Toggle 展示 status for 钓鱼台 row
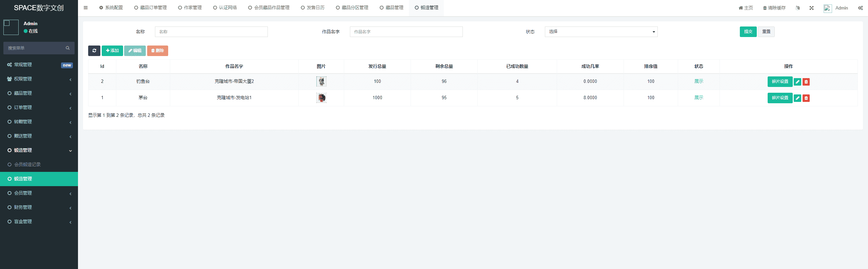This screenshot has width=868, height=269. pos(698,82)
